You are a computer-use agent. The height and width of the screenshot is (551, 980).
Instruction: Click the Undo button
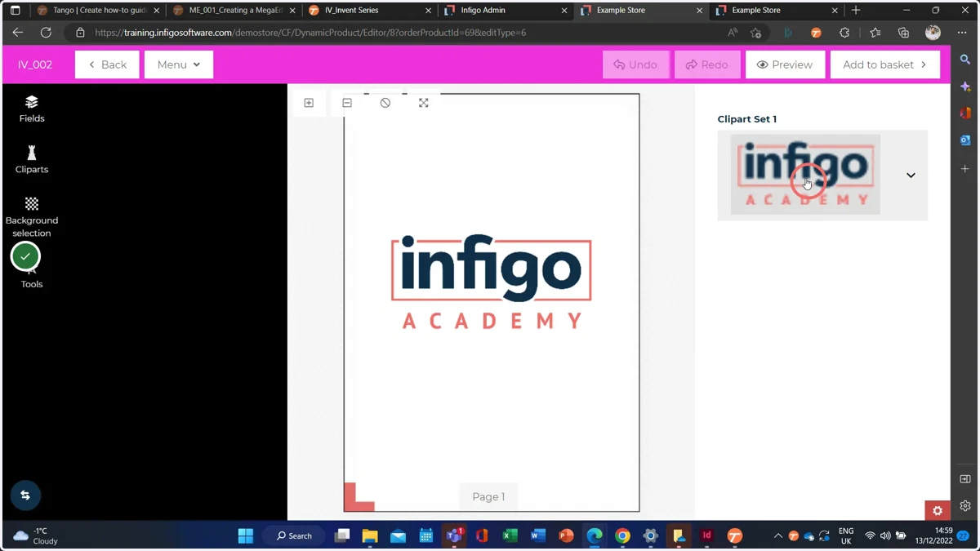point(635,64)
